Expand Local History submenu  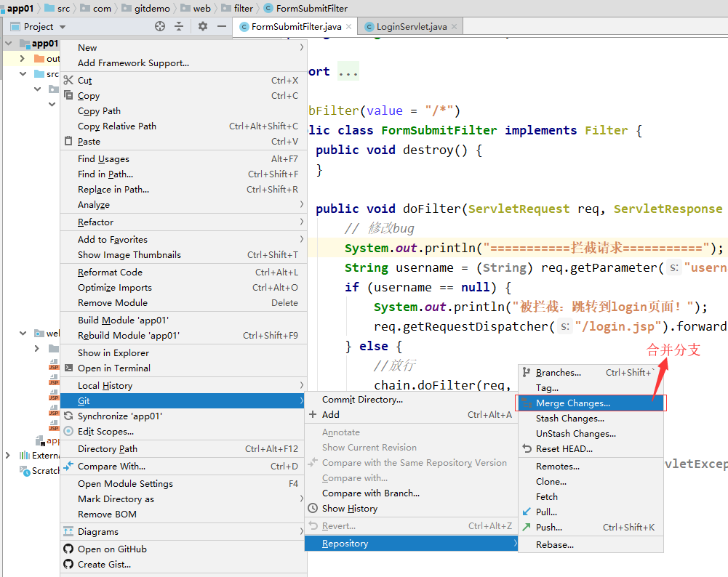pyautogui.click(x=184, y=385)
